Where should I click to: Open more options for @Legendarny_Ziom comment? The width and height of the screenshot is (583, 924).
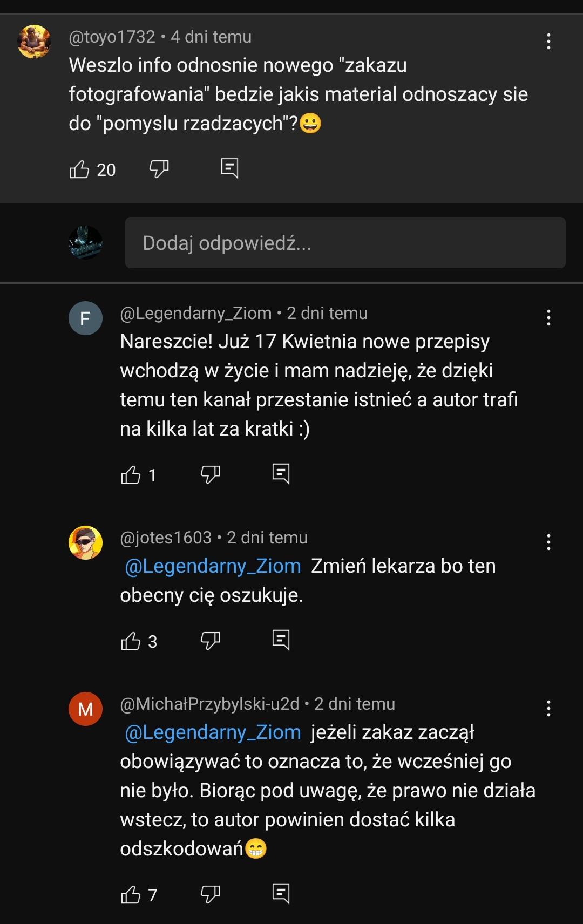(x=548, y=317)
